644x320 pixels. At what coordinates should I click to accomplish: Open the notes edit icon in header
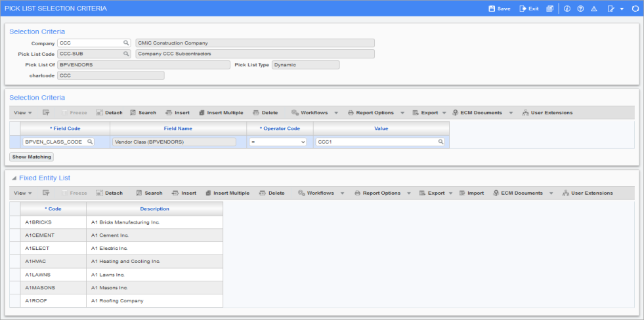point(611,9)
